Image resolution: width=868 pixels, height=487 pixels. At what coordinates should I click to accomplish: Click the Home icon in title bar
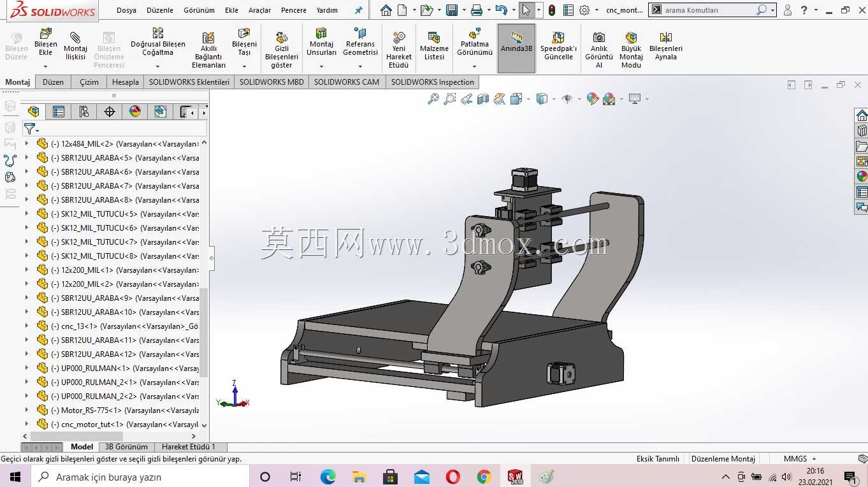[386, 10]
